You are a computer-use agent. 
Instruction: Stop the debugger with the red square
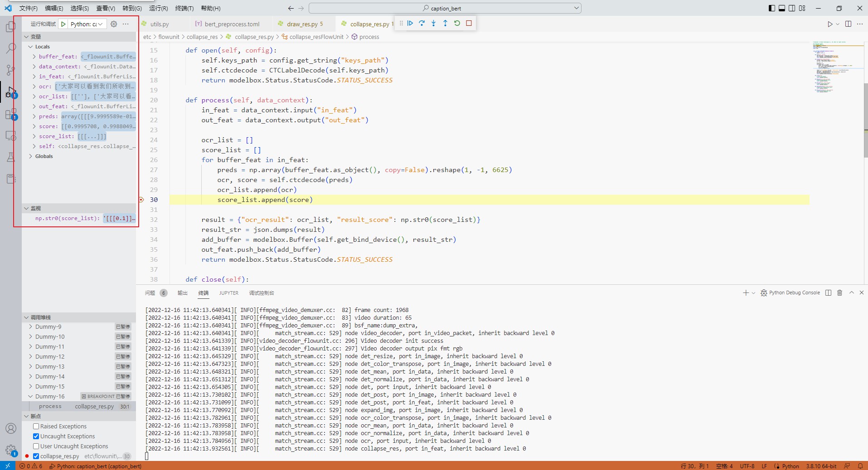coord(469,23)
